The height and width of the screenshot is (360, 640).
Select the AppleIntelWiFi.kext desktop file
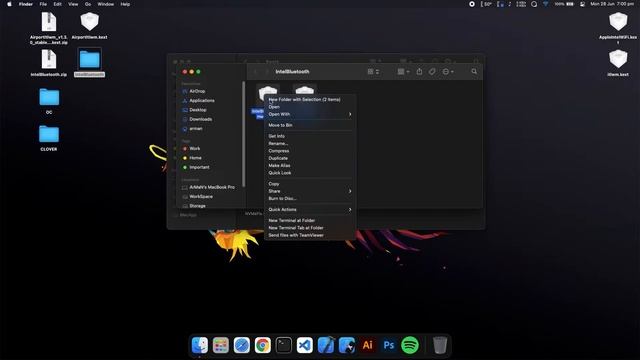(618, 28)
